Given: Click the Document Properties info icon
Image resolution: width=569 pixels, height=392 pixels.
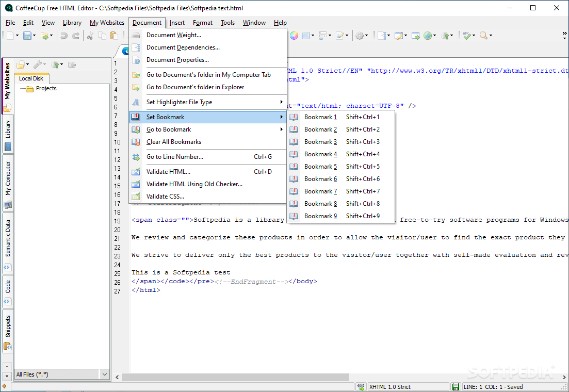Looking at the screenshot, I should point(136,60).
